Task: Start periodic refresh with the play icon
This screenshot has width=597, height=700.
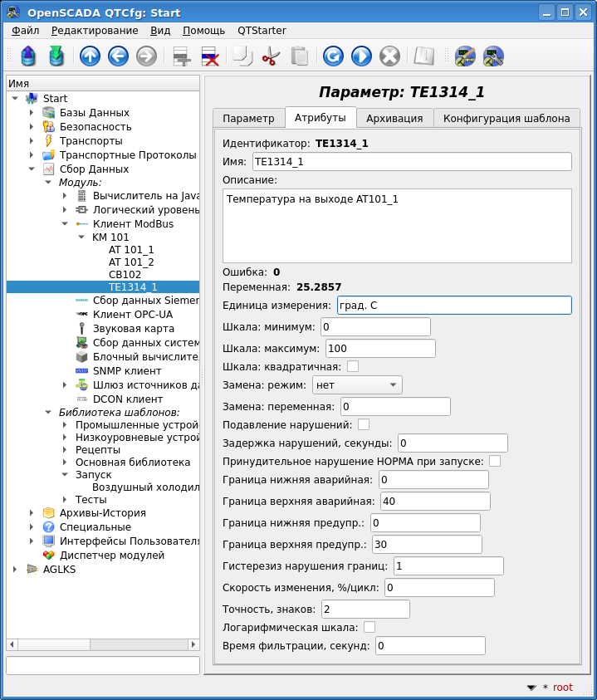Action: pos(361,56)
